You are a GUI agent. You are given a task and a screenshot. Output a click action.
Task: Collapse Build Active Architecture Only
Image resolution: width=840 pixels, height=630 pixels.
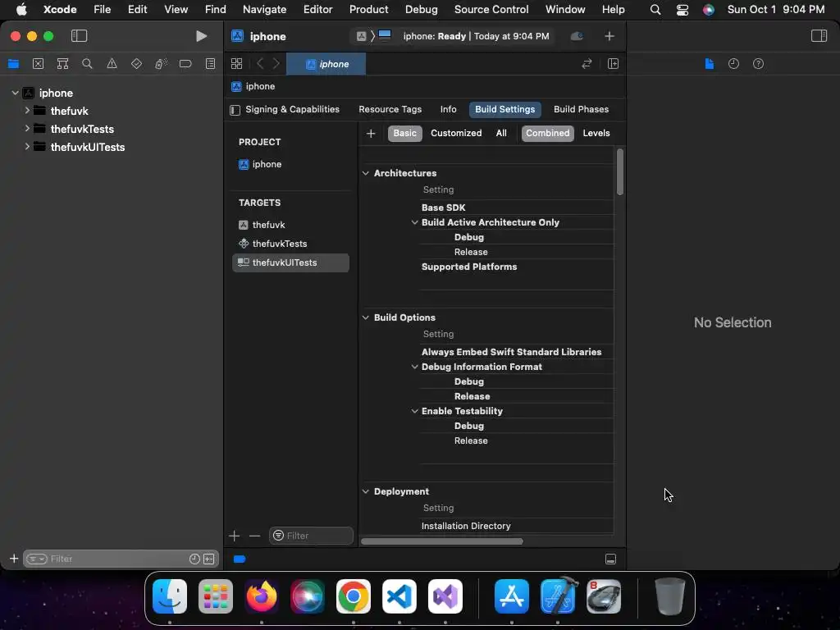[x=414, y=221]
